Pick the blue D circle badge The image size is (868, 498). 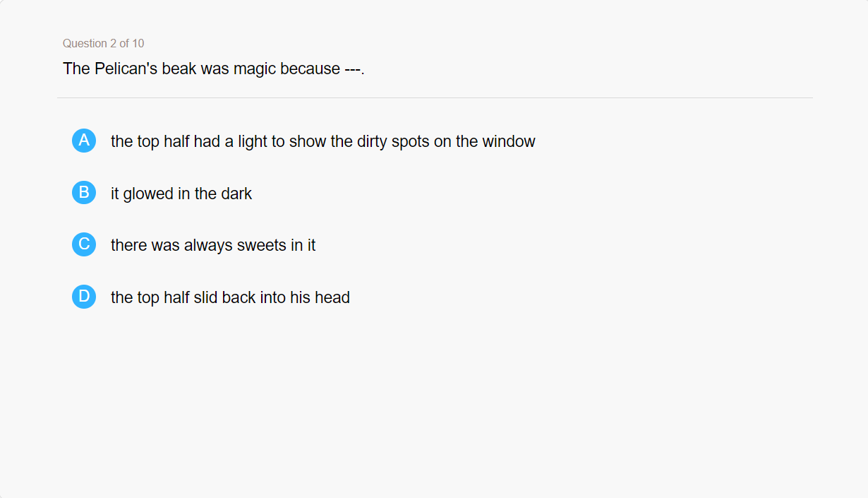(84, 297)
